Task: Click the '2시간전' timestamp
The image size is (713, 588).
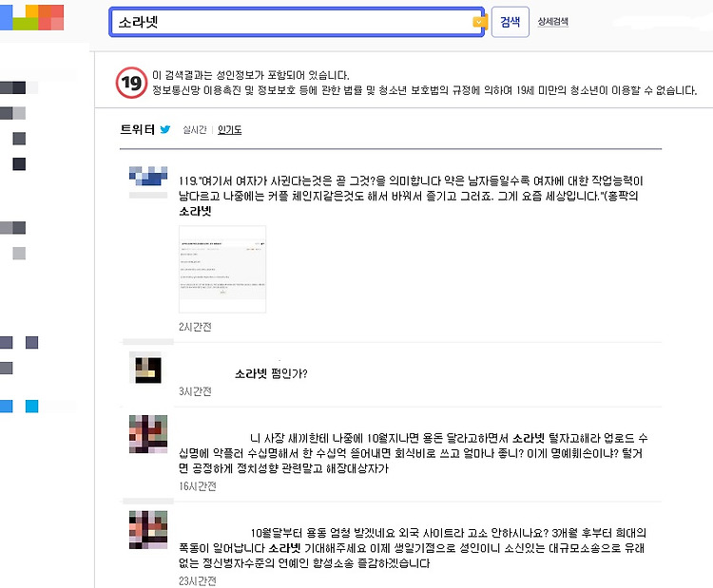Action: pos(195,327)
